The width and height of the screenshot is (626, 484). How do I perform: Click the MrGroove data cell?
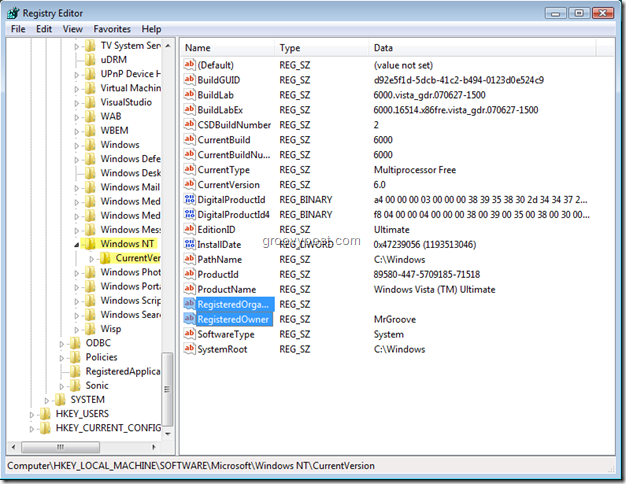pyautogui.click(x=395, y=319)
